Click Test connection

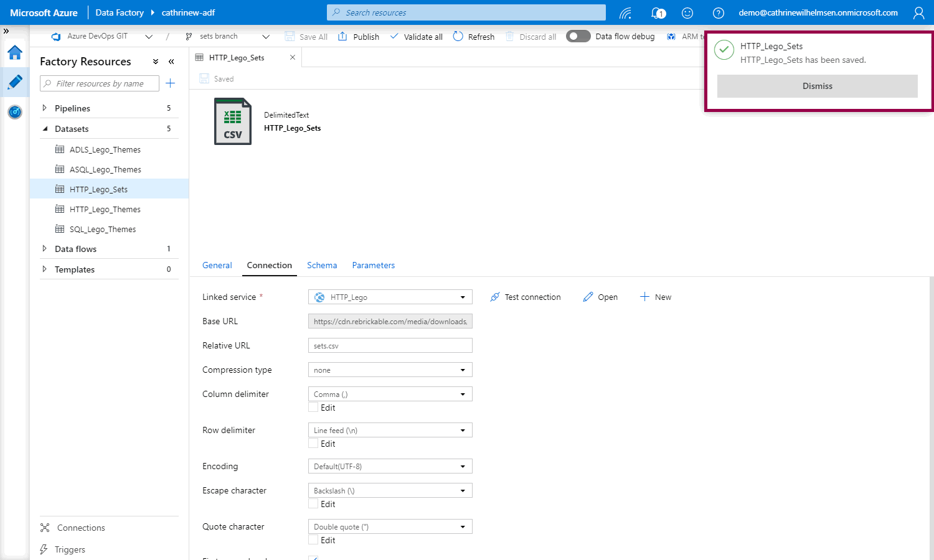[526, 297]
